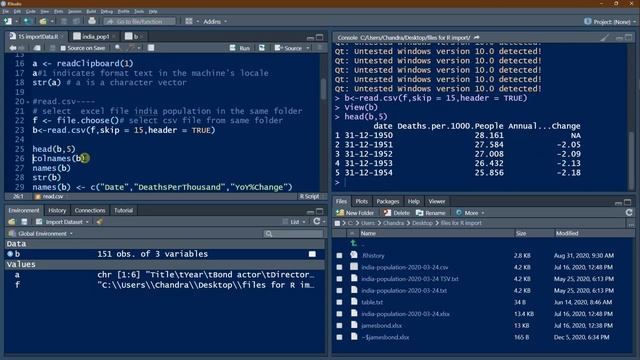Open the Desktop link in Files breadcrumb
Viewport: 640px width, 360px height.
point(422,223)
